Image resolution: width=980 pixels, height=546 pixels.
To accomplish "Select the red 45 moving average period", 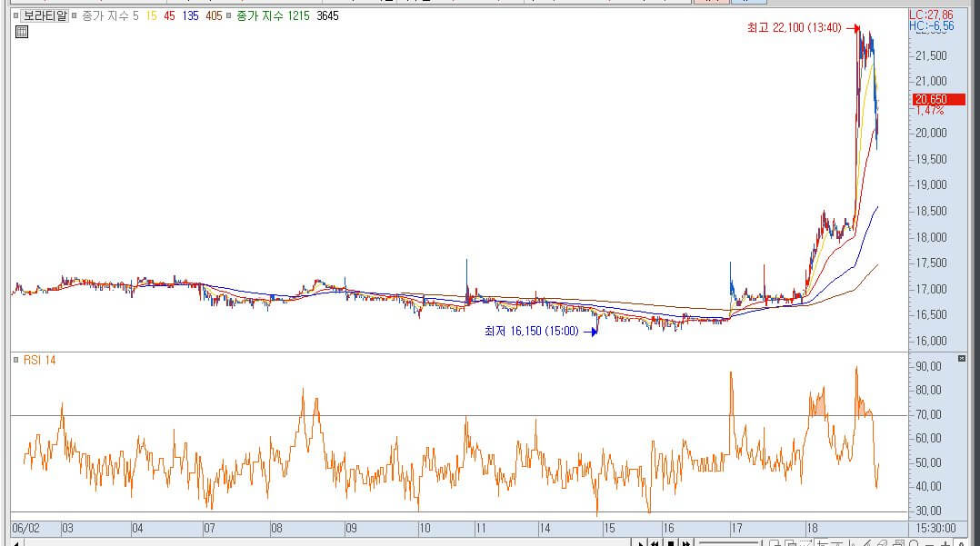I will [169, 15].
